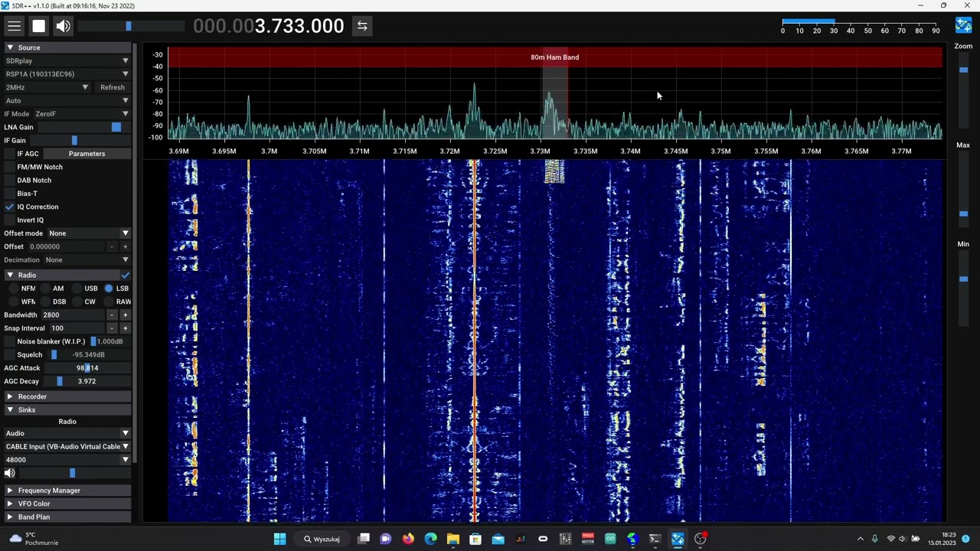Screen dimensions: 980x551
Task: Enable FM/MW Notch checkbox
Action: [10, 167]
